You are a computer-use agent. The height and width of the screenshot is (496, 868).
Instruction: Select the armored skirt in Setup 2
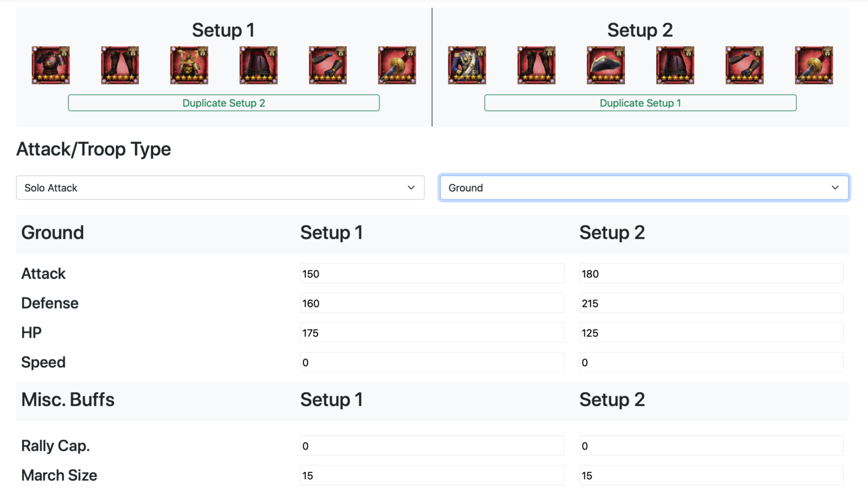pyautogui.click(x=675, y=65)
